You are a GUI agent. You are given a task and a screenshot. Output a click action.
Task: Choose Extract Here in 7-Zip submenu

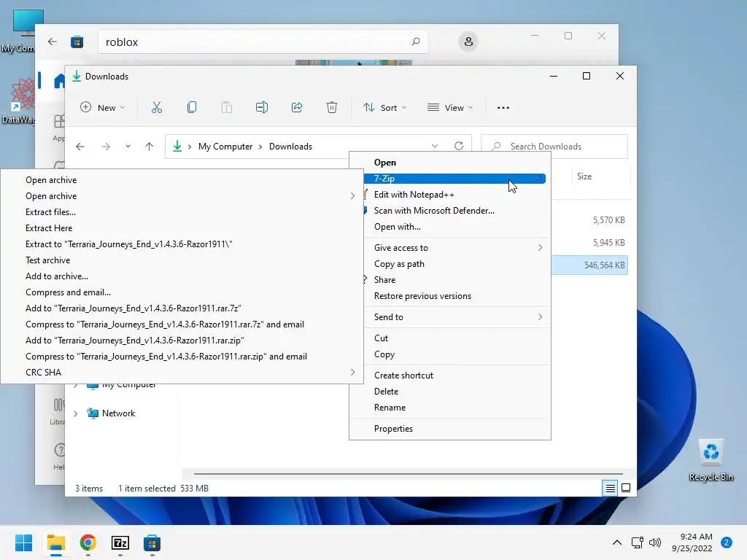[182, 228]
